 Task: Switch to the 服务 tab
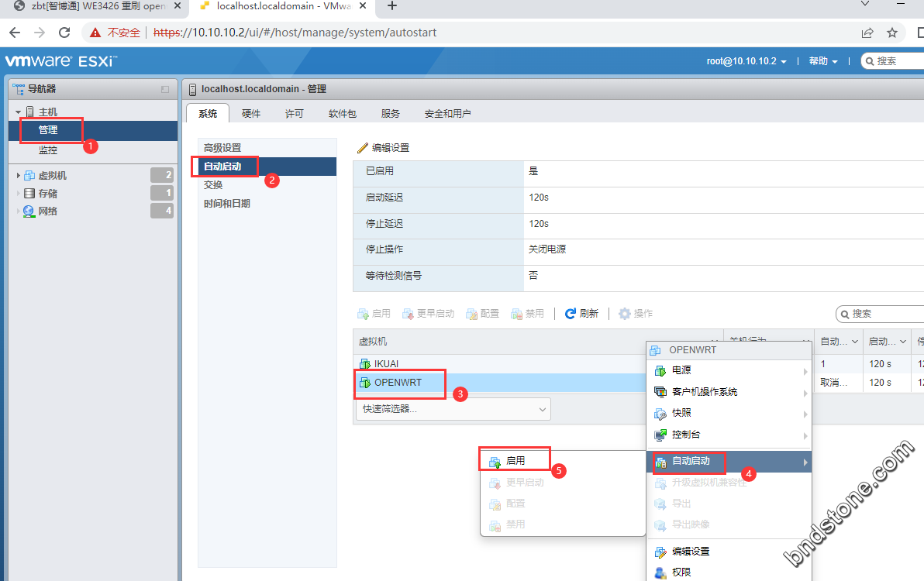click(390, 114)
